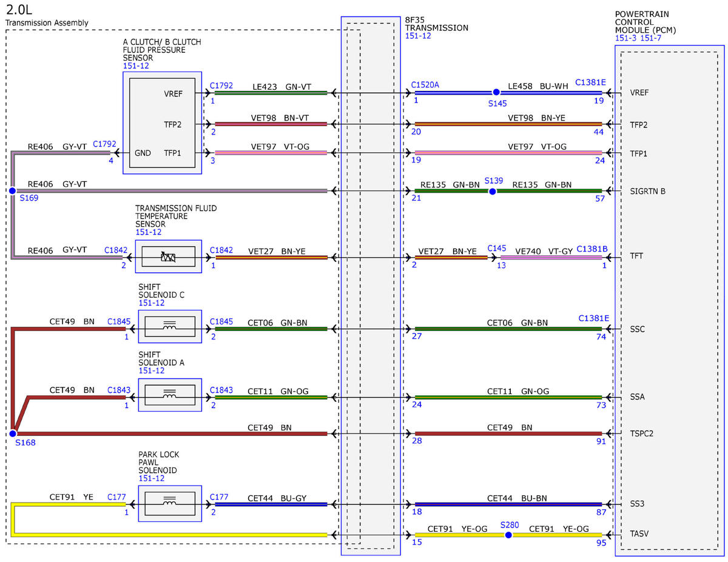Click the C1520A connector label
The width and height of the screenshot is (728, 562).
[425, 85]
